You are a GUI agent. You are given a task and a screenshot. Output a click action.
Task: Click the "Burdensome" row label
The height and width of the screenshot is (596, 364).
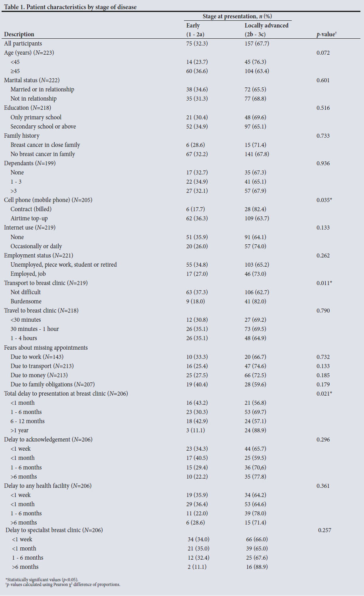(26, 301)
